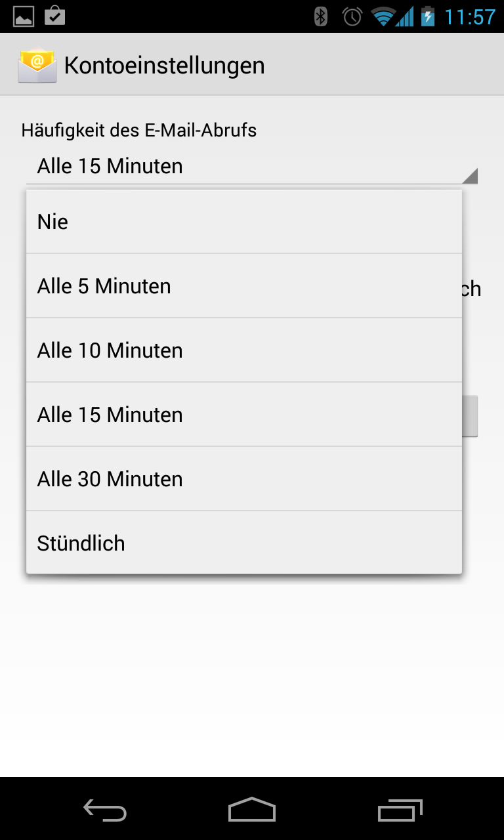Select "Nie" from the frequency list
504x840 pixels.
244,222
